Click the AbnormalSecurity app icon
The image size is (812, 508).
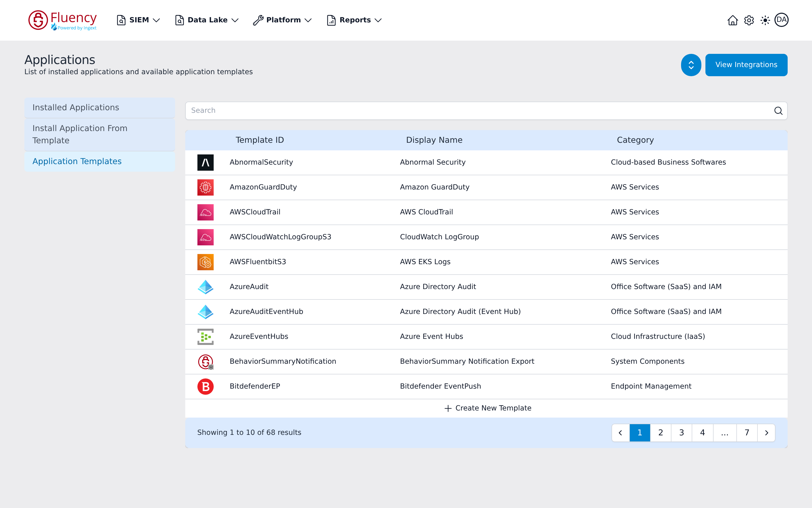tap(205, 162)
